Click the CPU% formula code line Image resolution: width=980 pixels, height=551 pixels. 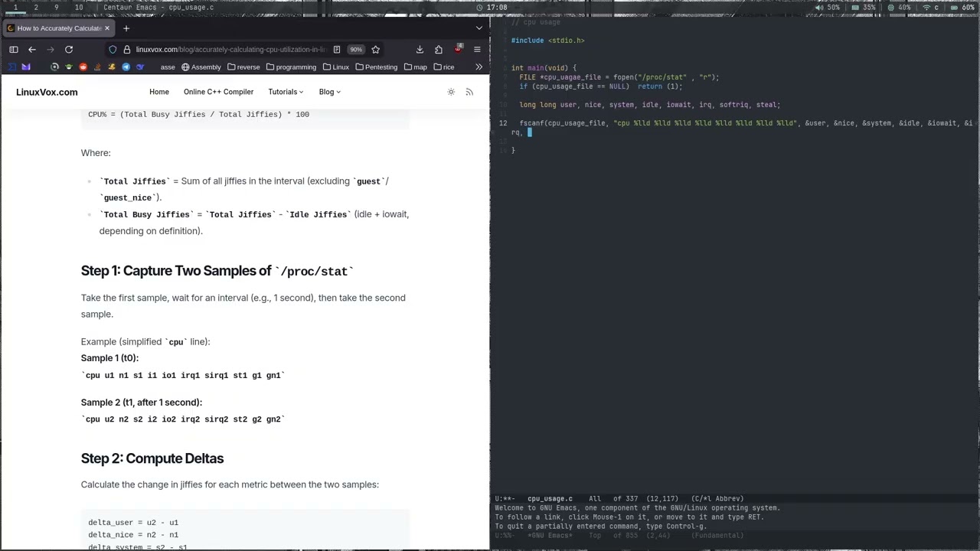click(x=198, y=114)
